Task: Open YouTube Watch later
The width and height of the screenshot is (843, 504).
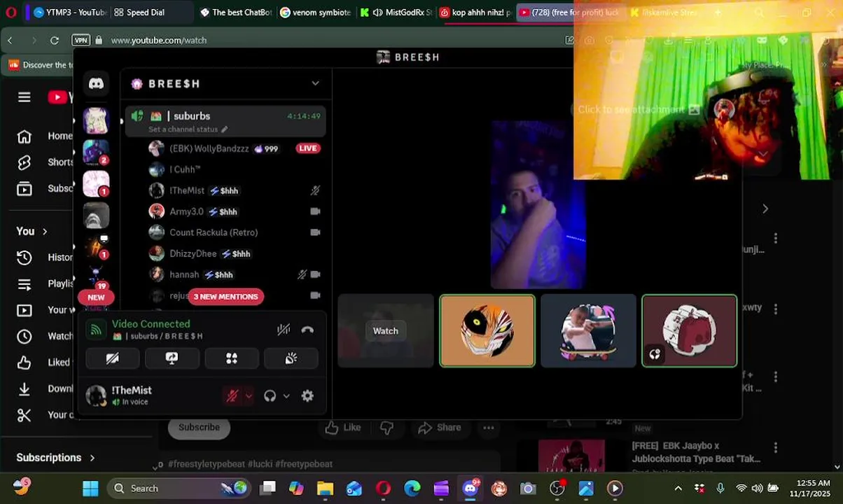Action: pos(46,336)
